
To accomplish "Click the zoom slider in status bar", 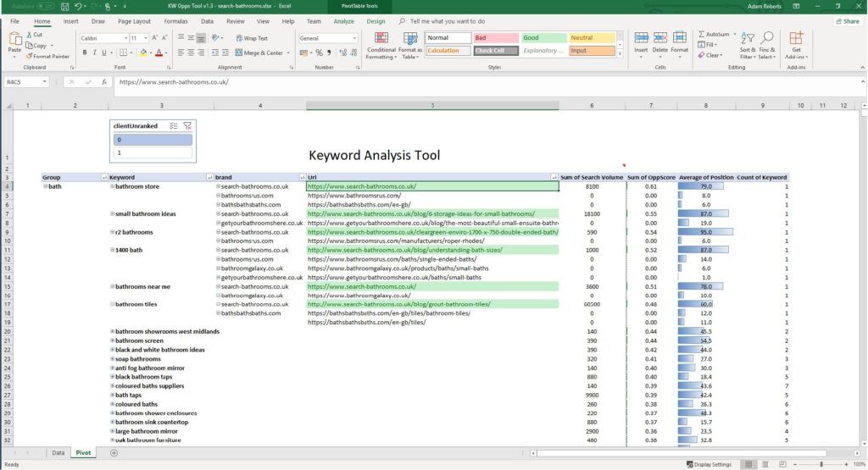I will (x=821, y=464).
